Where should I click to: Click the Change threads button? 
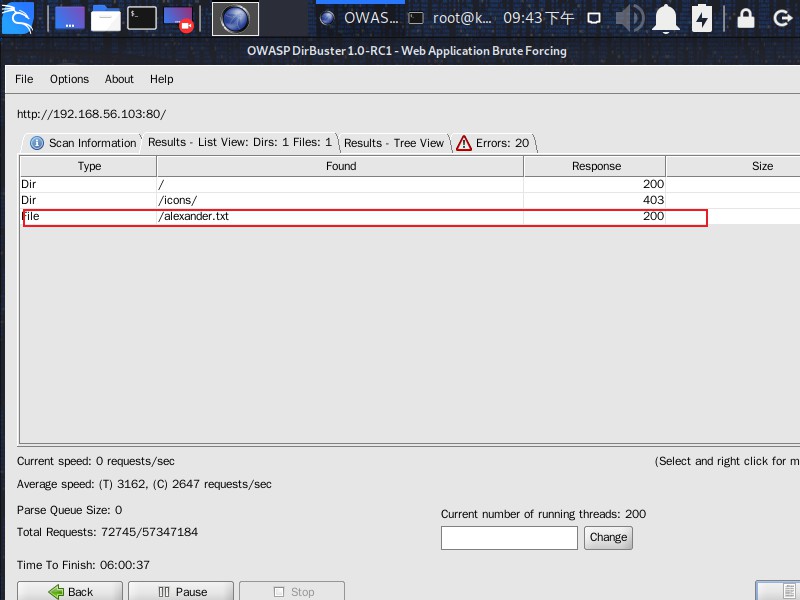coord(608,538)
